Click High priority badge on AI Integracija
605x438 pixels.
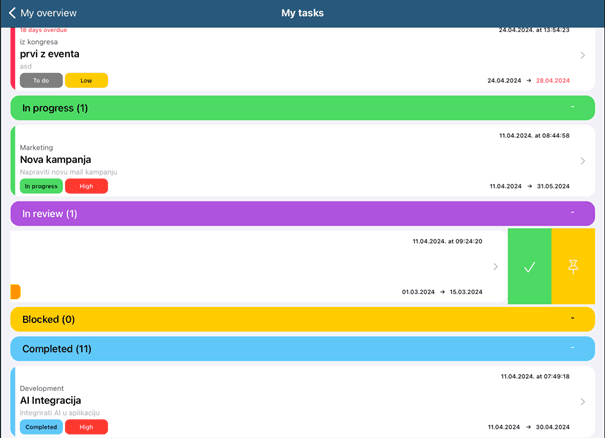click(x=86, y=427)
